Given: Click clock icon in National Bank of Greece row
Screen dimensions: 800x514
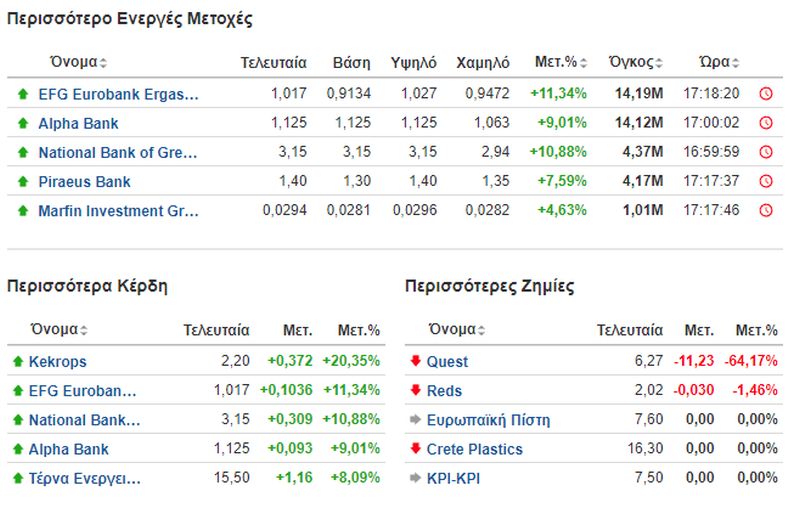Looking at the screenshot, I should [766, 152].
